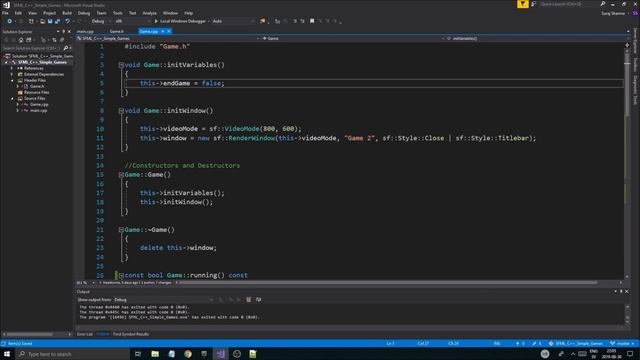Click the repository name in status bar
This screenshot has height=360, width=640.
tap(576, 344)
